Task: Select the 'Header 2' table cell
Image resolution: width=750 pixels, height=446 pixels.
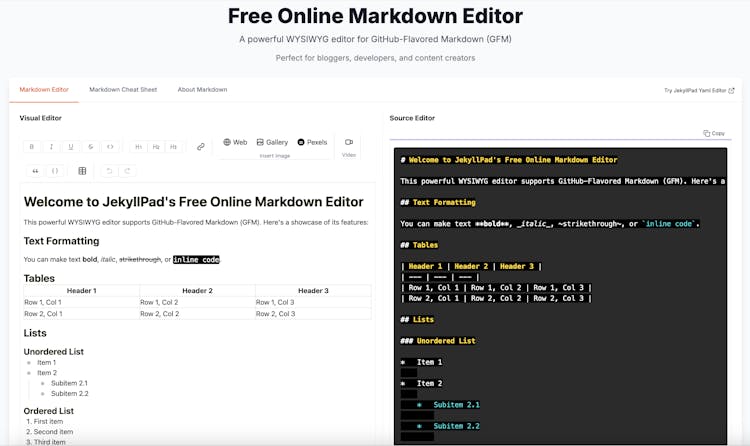Action: point(198,290)
